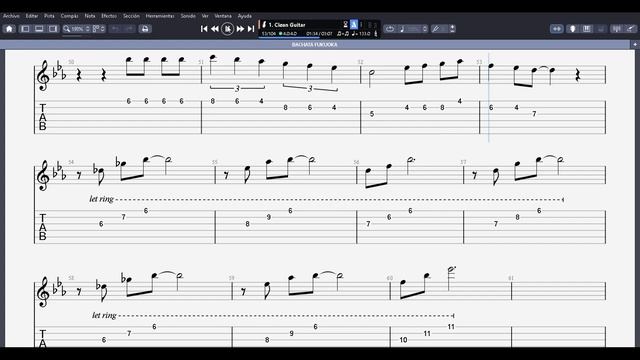
Task: Click the dimmed drums view icon
Action: pos(601,29)
